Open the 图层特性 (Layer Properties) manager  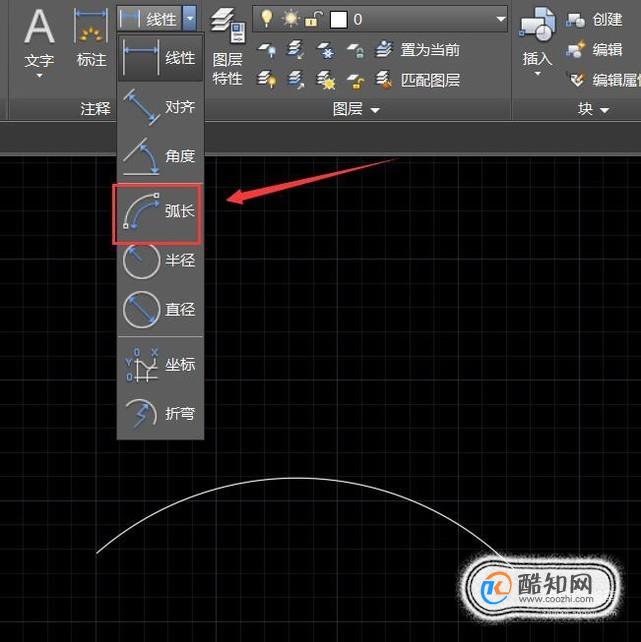(228, 46)
